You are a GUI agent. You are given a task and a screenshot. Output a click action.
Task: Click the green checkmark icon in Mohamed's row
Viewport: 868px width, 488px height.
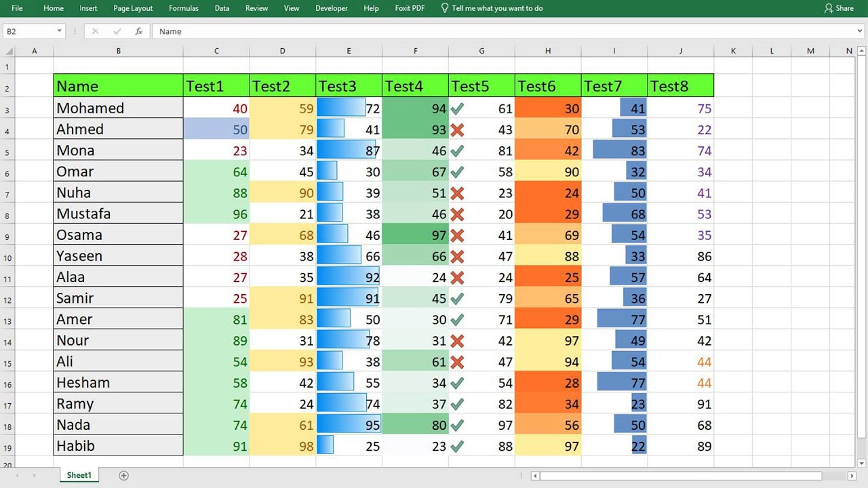[458, 108]
